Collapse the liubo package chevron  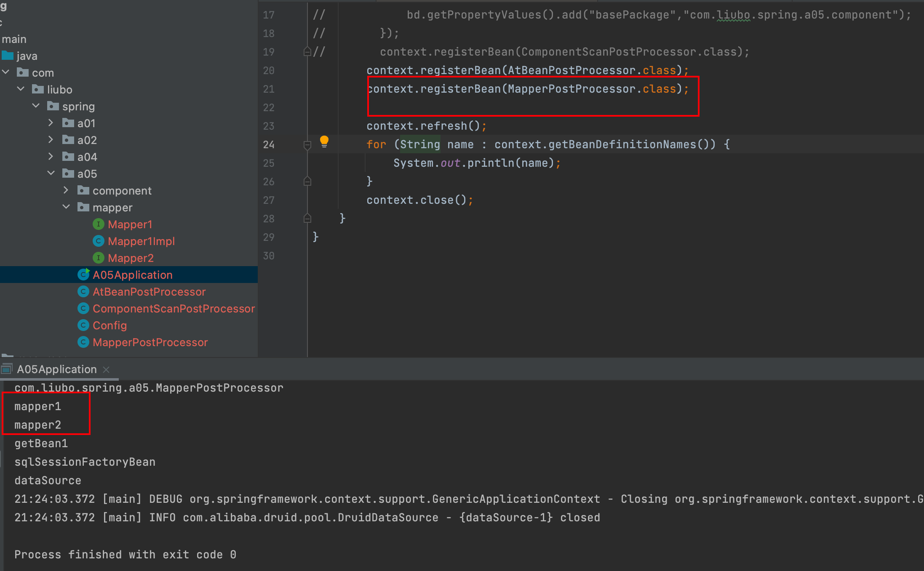[21, 89]
